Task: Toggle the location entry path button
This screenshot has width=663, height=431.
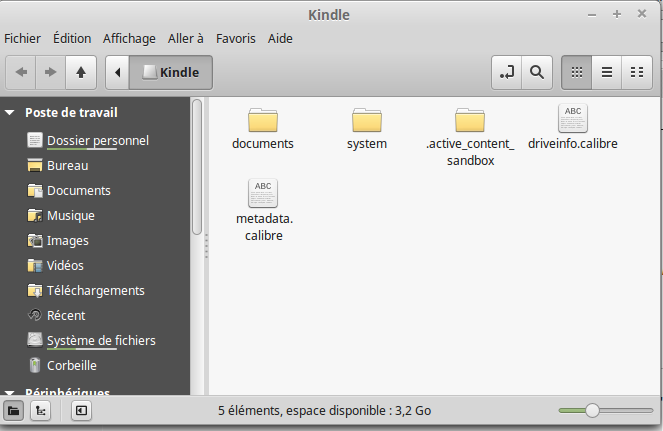Action: pos(507,72)
